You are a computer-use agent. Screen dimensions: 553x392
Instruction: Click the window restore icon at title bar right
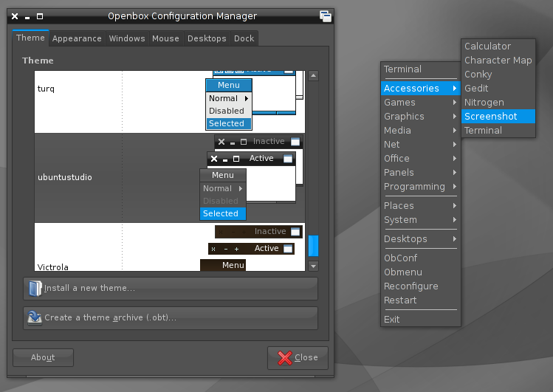pos(325,16)
